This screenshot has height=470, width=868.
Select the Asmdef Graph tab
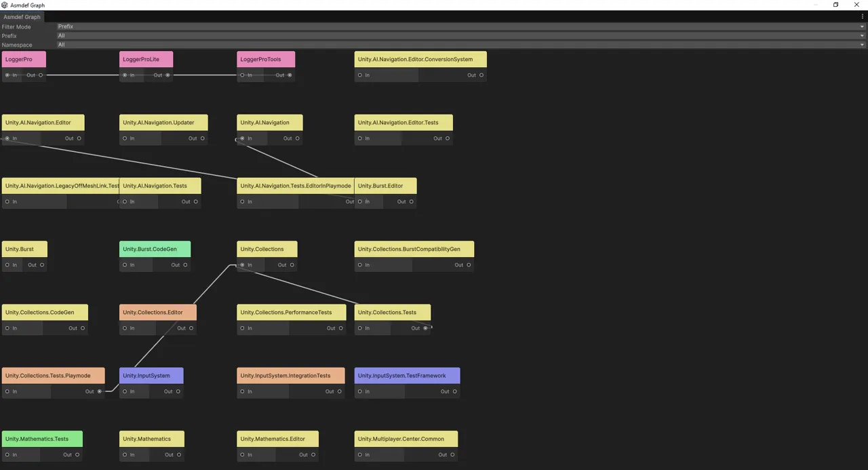click(22, 16)
